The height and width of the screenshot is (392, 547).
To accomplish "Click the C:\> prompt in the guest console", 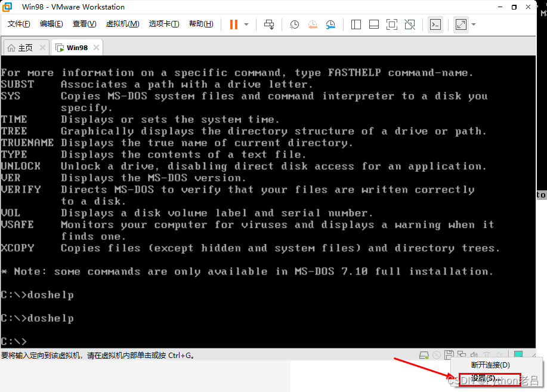I will pyautogui.click(x=14, y=341).
